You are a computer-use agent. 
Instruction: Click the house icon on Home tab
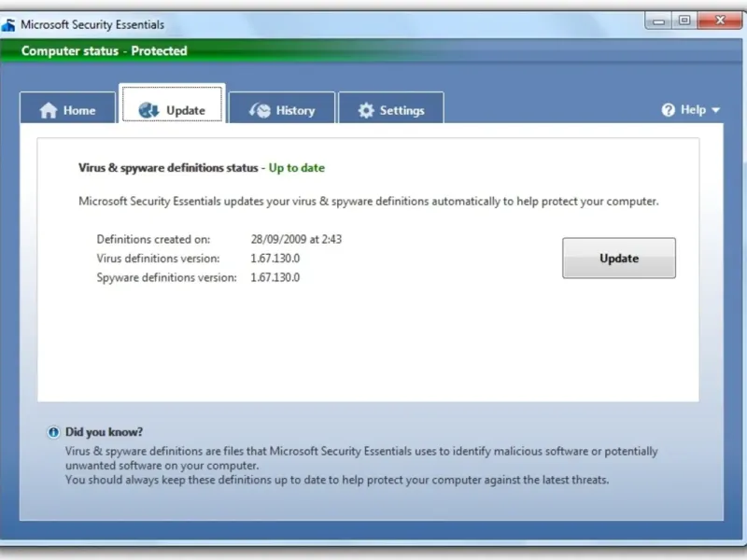(49, 110)
